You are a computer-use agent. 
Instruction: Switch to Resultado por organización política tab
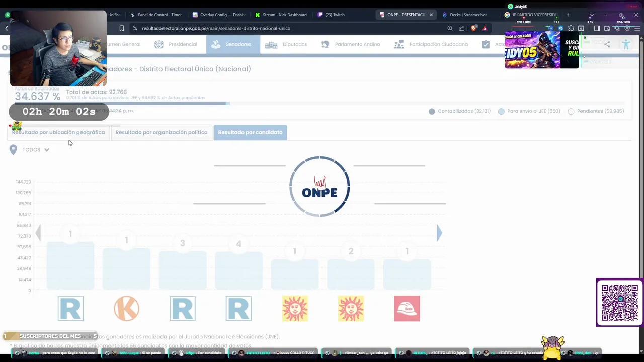[162, 132]
